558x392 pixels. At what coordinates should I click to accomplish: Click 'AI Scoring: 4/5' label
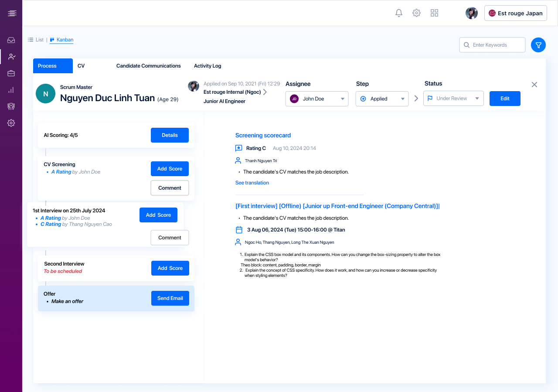click(61, 135)
